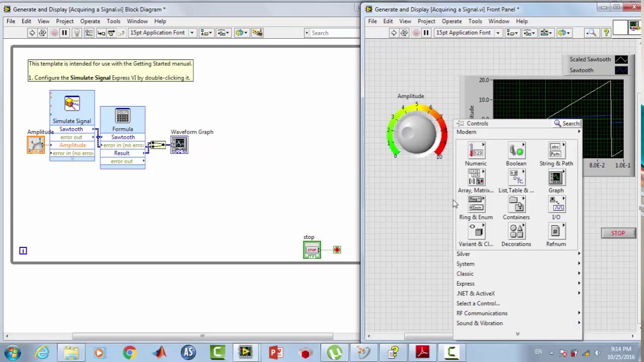Select Merge Signals node on diagram
Screen dimensions: 644x362
157,145
